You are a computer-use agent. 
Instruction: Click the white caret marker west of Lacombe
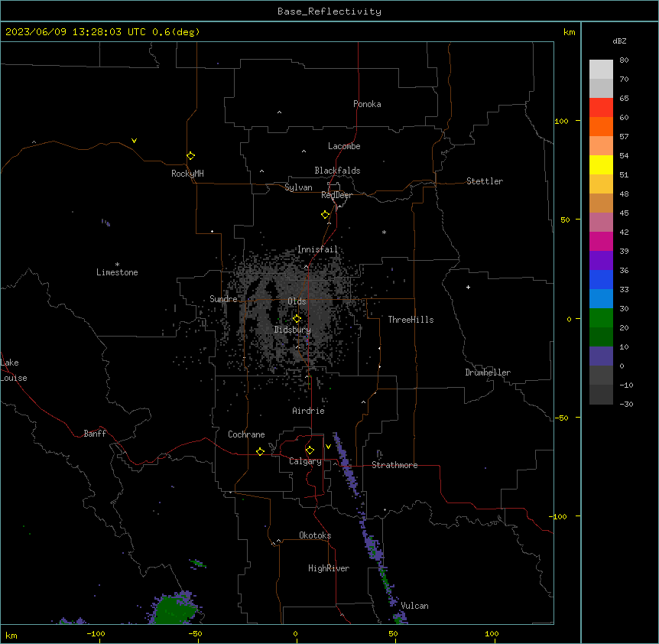pyautogui.click(x=304, y=151)
